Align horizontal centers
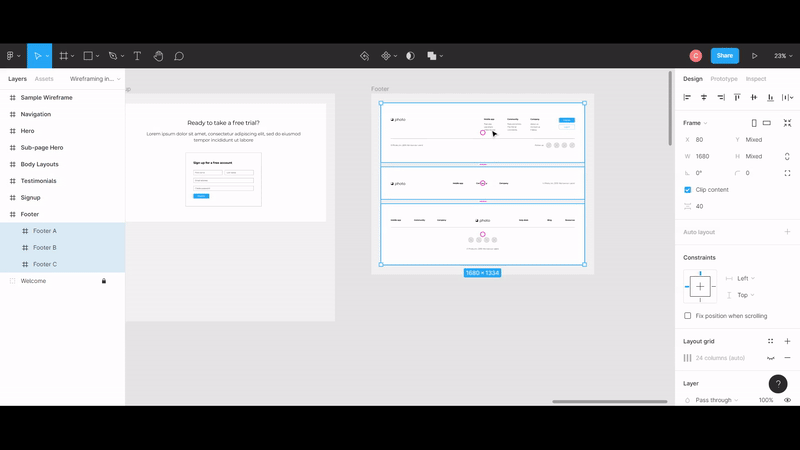Screen dimensions: 800x450 [x=704, y=97]
